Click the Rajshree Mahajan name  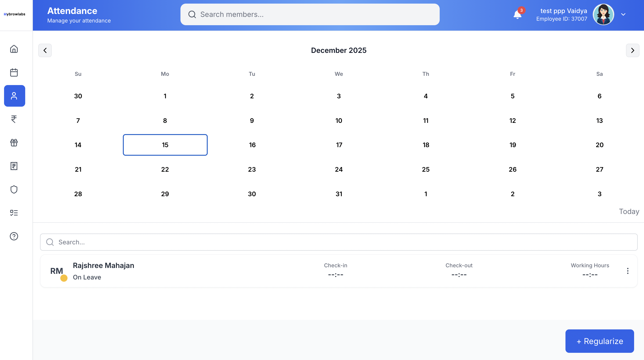point(104,265)
